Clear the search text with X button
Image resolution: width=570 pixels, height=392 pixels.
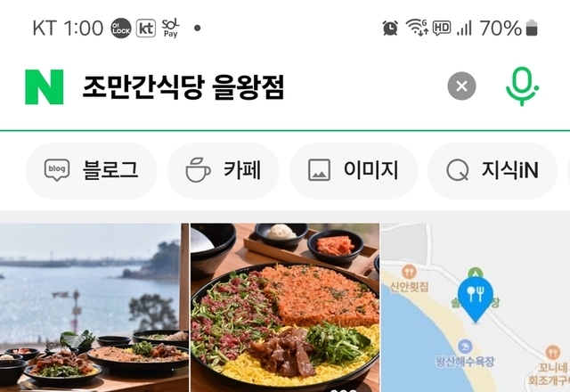461,86
